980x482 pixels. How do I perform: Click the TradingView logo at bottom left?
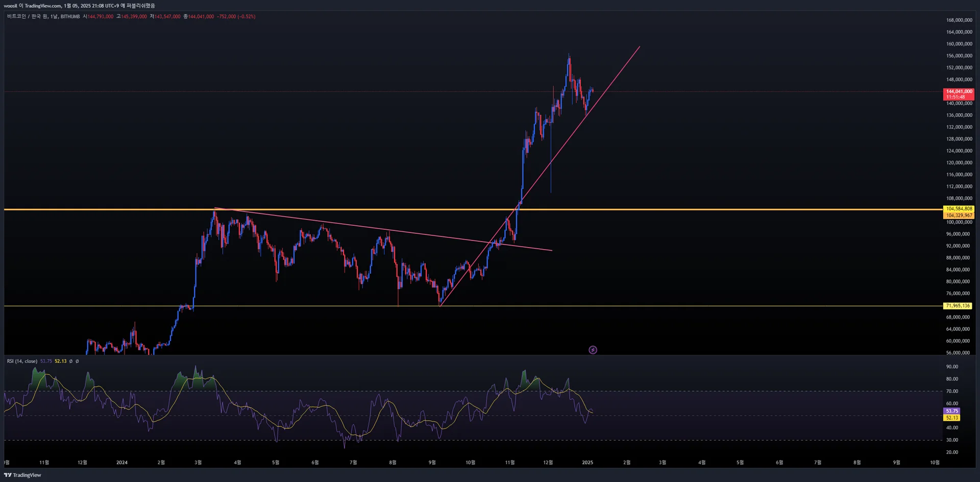[x=22, y=475]
